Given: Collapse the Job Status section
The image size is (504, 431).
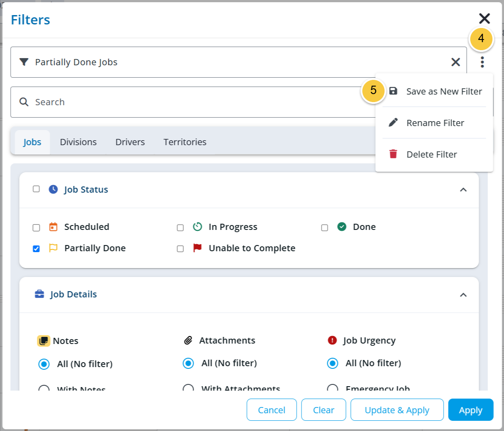Looking at the screenshot, I should click(x=463, y=190).
